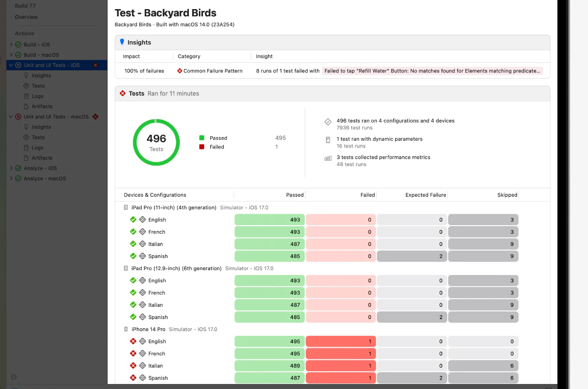Click the Expected Failure column header

pyautogui.click(x=426, y=195)
